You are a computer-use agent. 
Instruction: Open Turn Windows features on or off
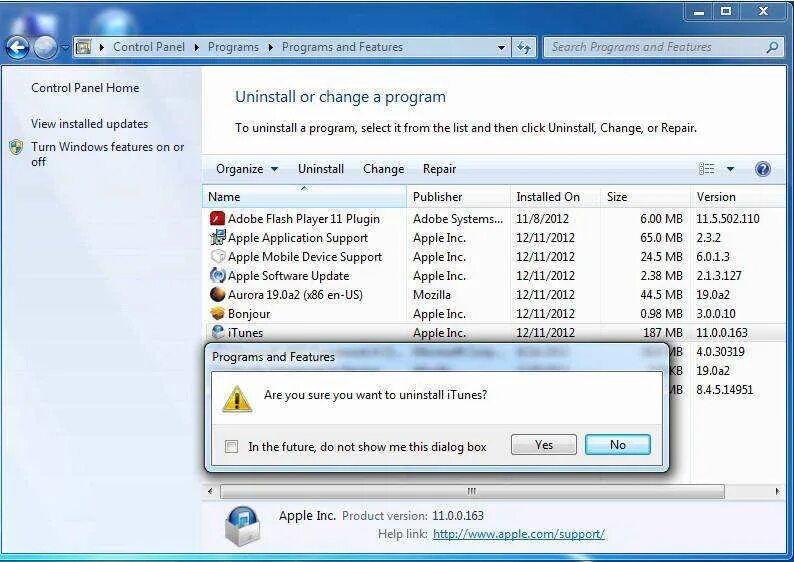click(x=107, y=154)
